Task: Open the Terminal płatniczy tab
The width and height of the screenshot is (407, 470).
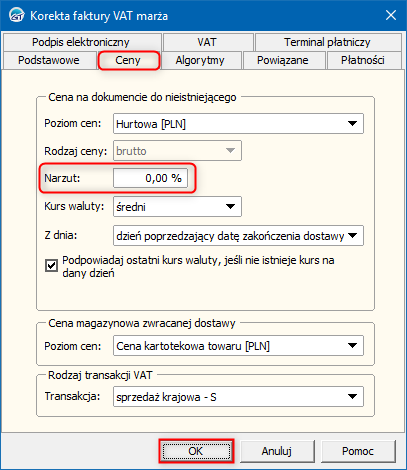Action: tap(328, 42)
